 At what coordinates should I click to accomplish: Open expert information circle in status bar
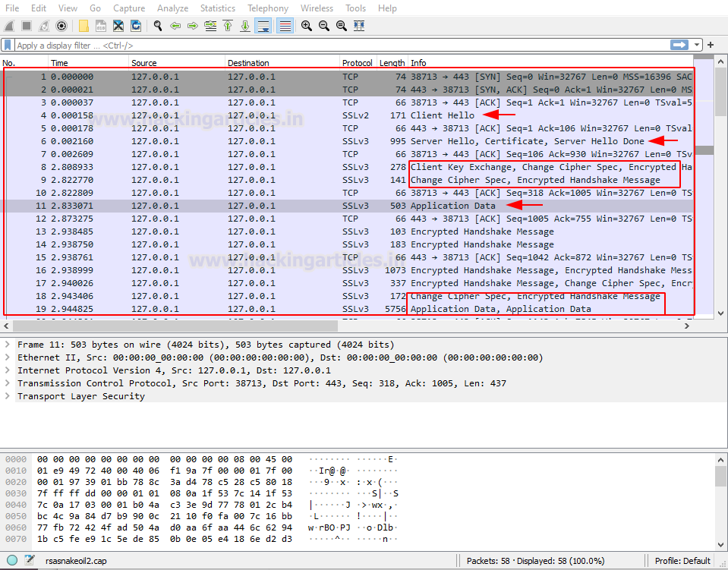pos(12,560)
